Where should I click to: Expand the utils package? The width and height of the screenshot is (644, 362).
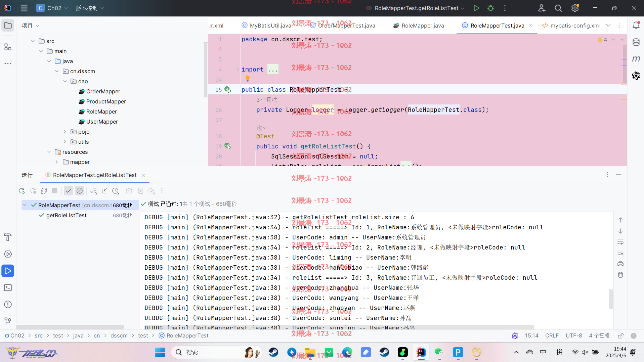tap(65, 142)
